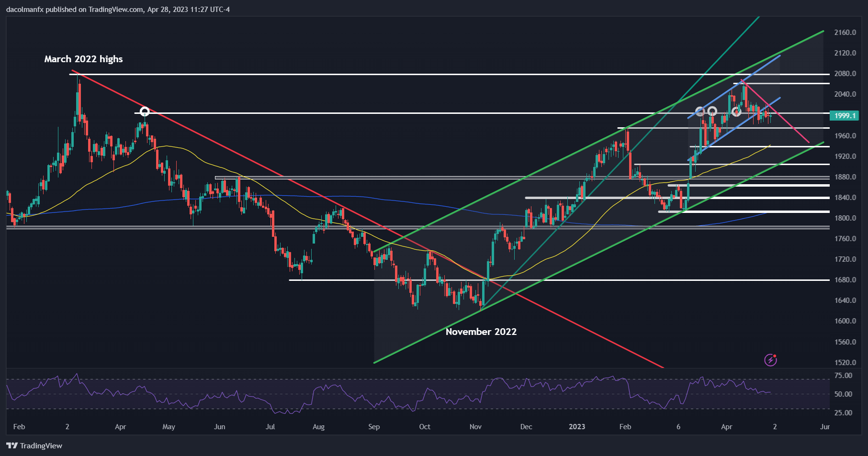Click the 'Jun' label on the time axis right end

point(825,427)
